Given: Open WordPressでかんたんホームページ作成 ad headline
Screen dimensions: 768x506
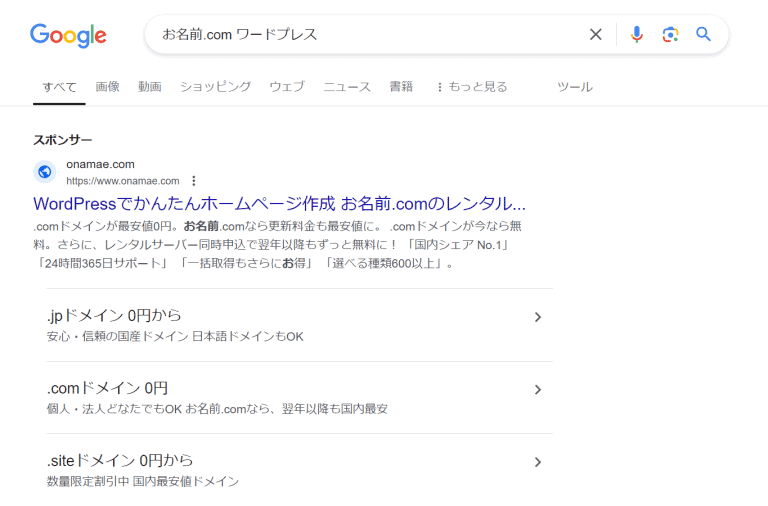Looking at the screenshot, I should [x=280, y=204].
